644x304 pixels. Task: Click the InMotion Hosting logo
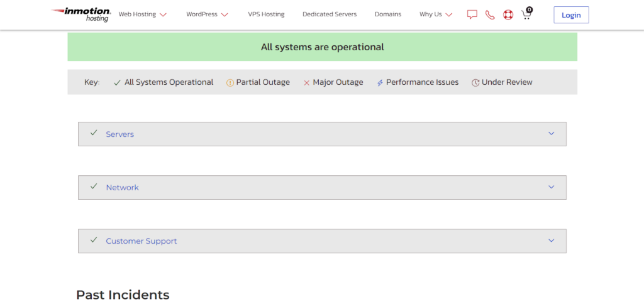tap(81, 14)
